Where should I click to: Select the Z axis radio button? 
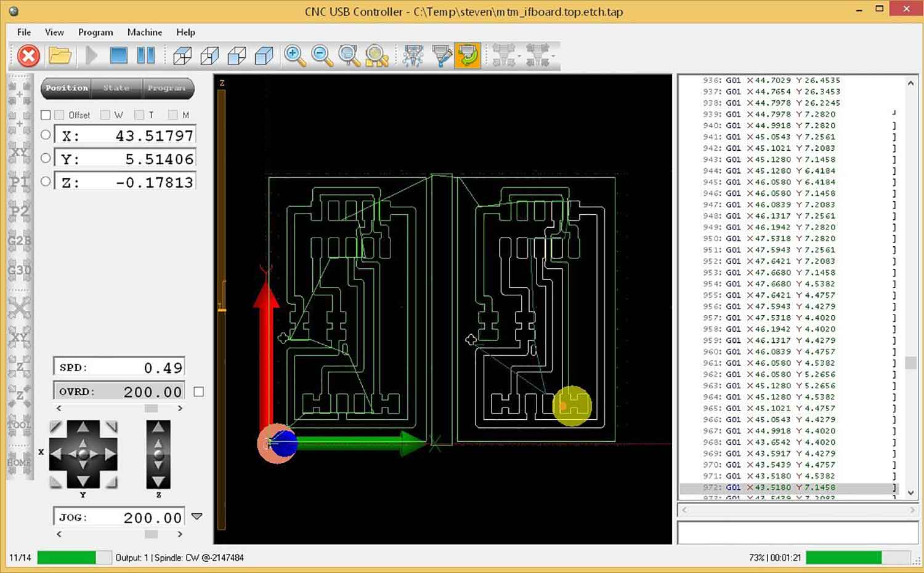click(46, 182)
